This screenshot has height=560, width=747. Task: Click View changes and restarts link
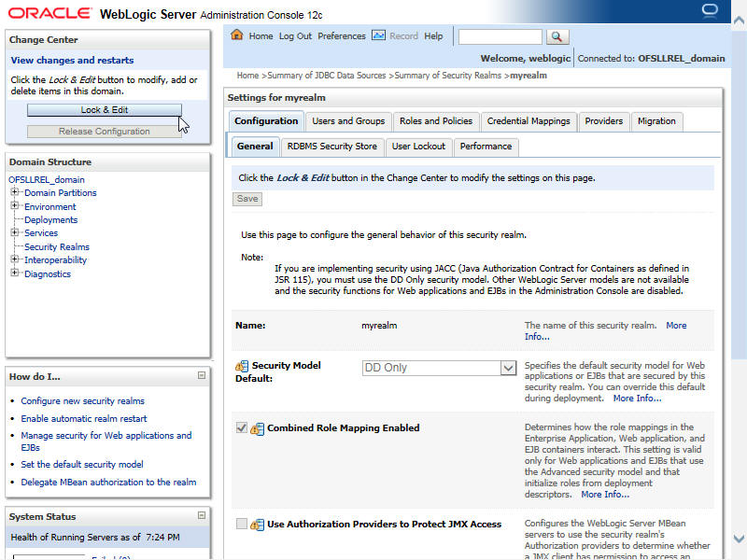[73, 61]
